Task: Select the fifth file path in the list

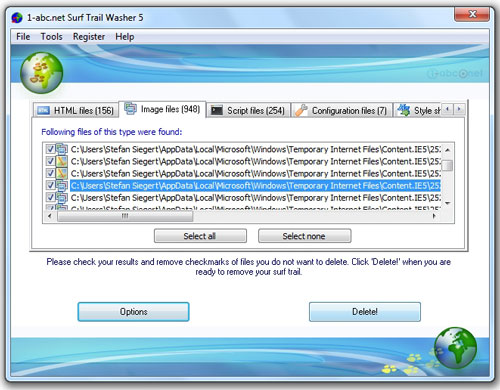Action: pos(255,197)
